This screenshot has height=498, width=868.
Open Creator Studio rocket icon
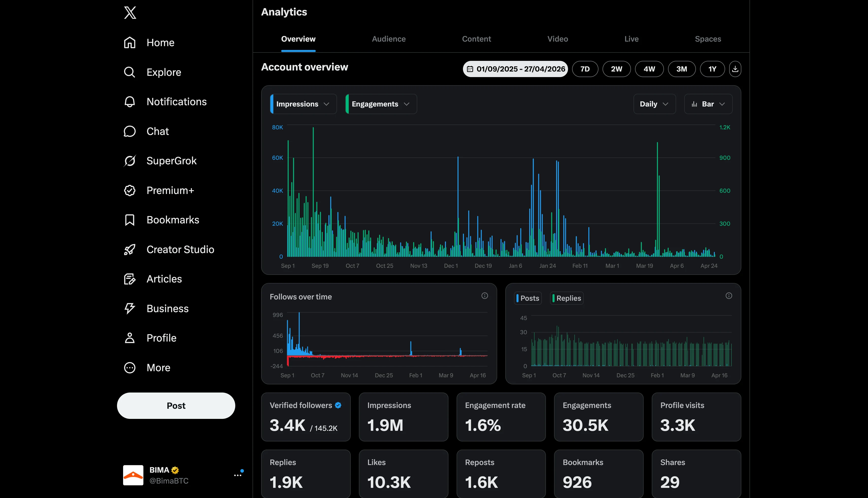click(130, 250)
